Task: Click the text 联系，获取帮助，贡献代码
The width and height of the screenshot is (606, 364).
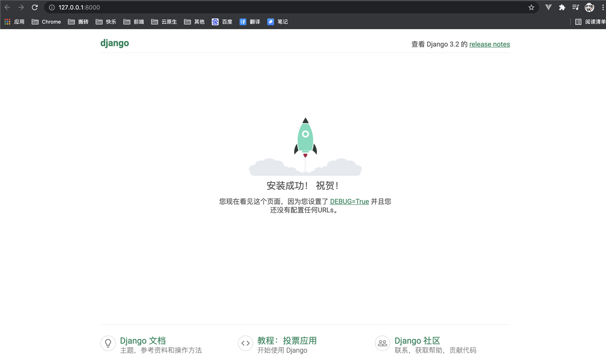Action: 435,350
